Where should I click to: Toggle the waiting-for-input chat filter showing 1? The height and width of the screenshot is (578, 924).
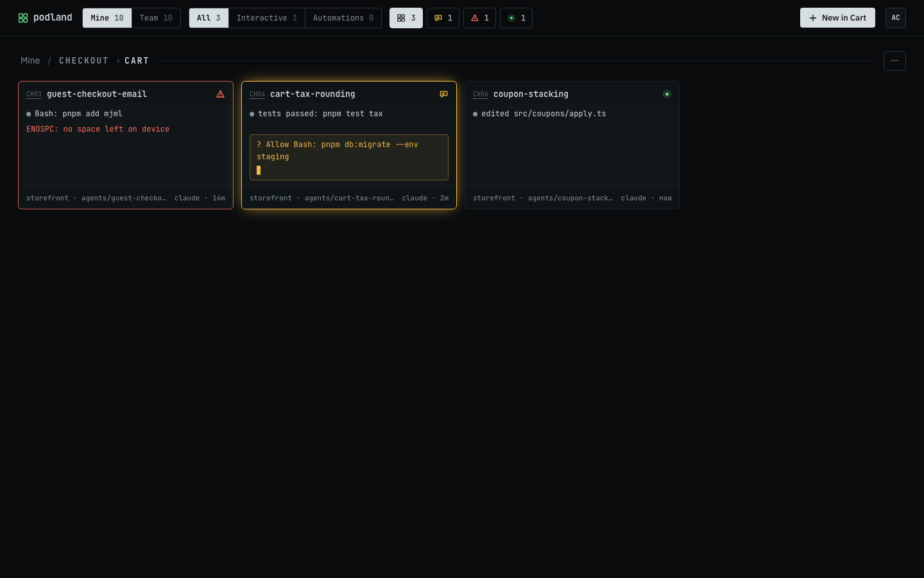[x=443, y=18]
